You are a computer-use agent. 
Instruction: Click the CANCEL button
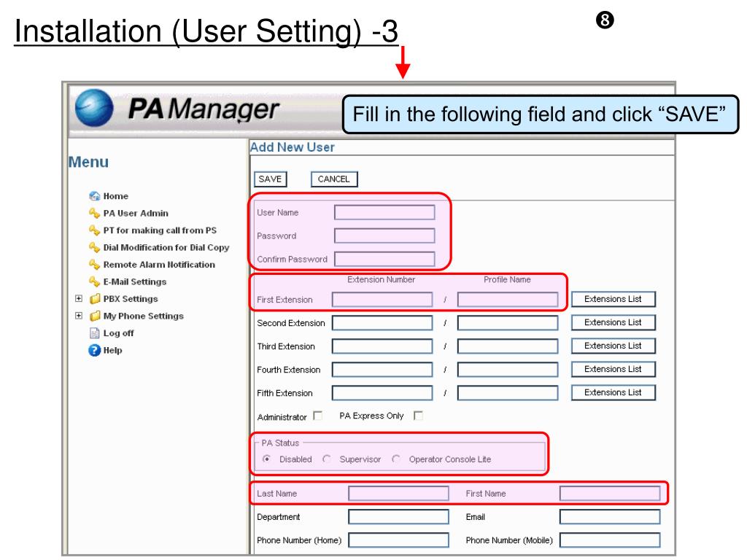(334, 179)
